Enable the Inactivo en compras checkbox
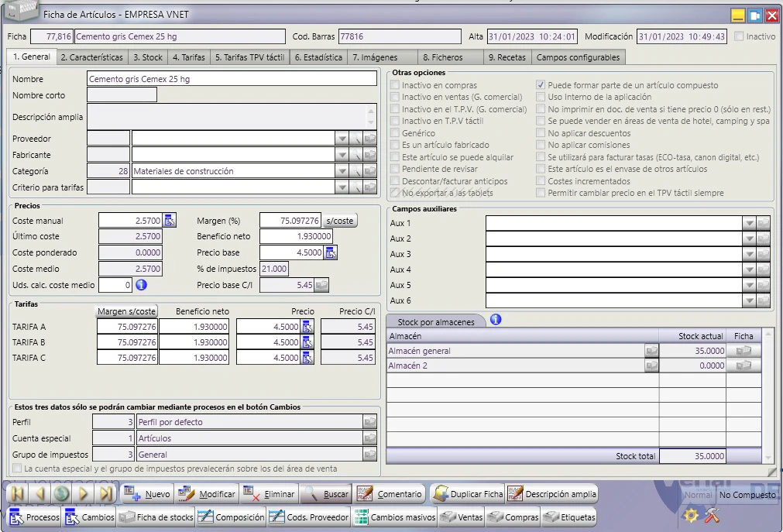Viewport: 783px width, 532px height. click(x=395, y=85)
